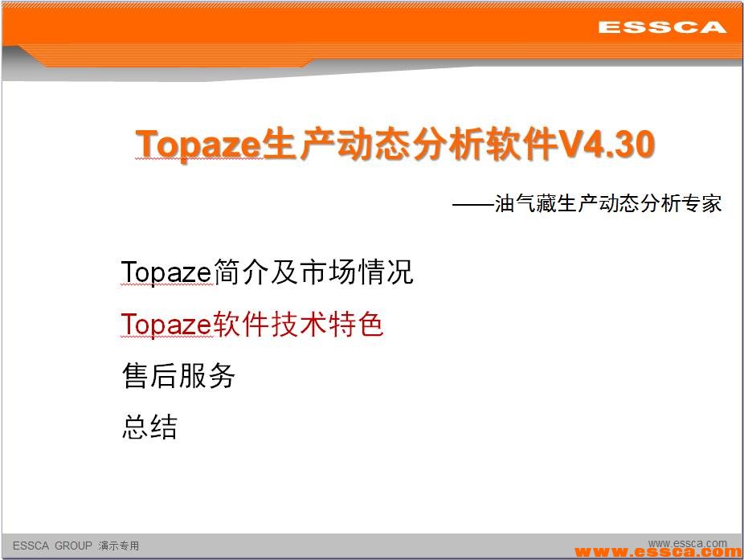Click the 演示专用 label in the footer
The width and height of the screenshot is (744, 560).
tap(119, 546)
